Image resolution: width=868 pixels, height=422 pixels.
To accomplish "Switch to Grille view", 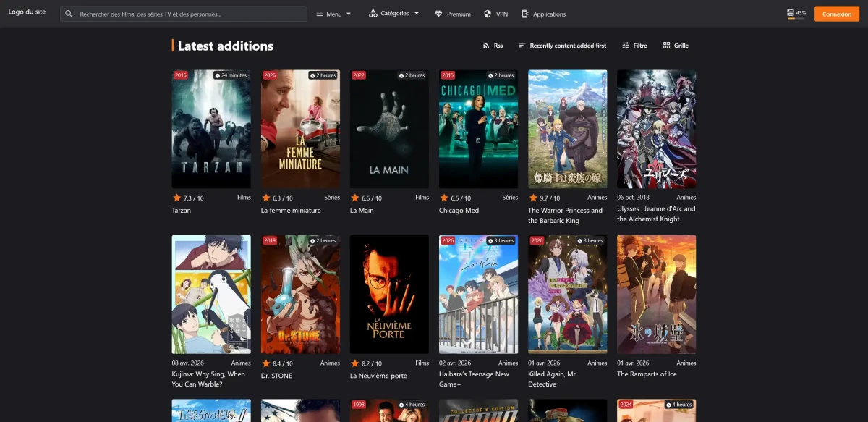I will coord(676,46).
